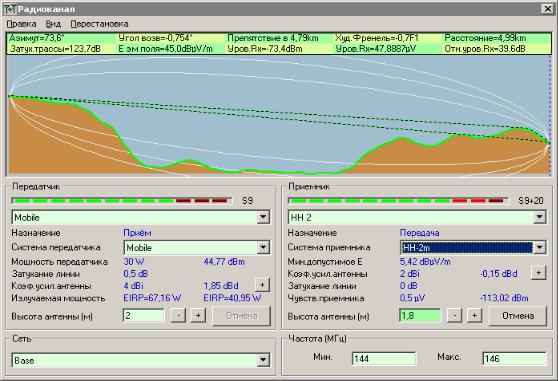Click the Худ.Френель=-0,7F1 text
Viewport: 558px width, 381px height.
click(x=377, y=38)
